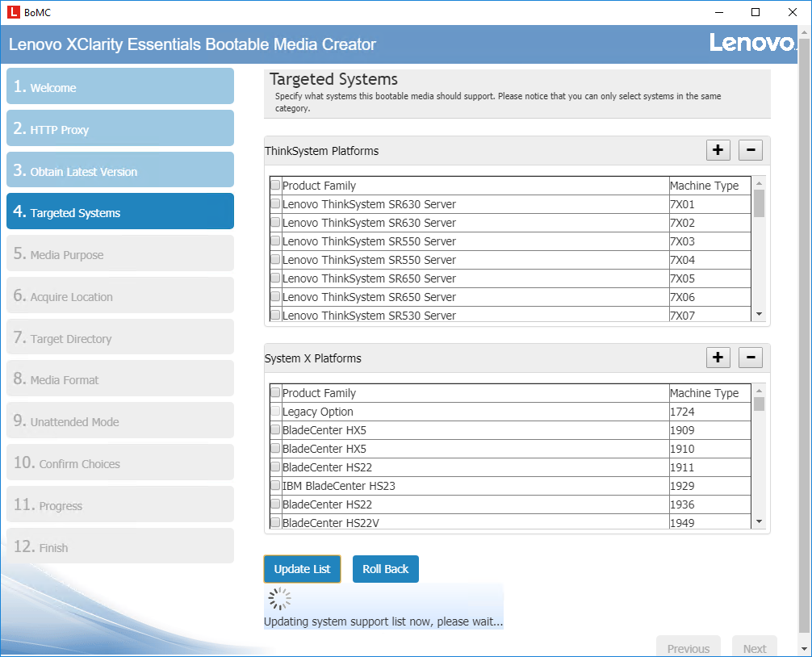Tick the ThinkSystem Product Family header checkbox
Viewport: 812px width, 657px height.
coord(275,185)
